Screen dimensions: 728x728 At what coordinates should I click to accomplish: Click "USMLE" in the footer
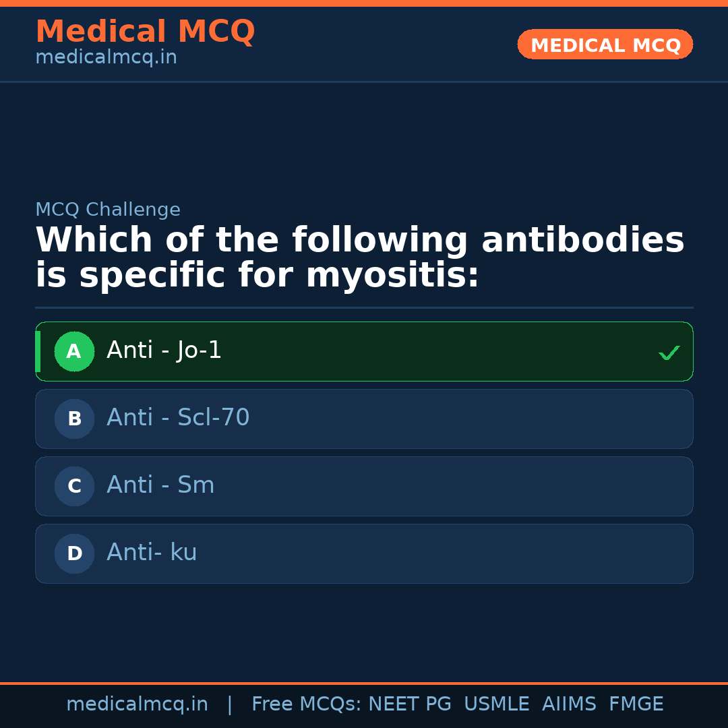coord(496,704)
